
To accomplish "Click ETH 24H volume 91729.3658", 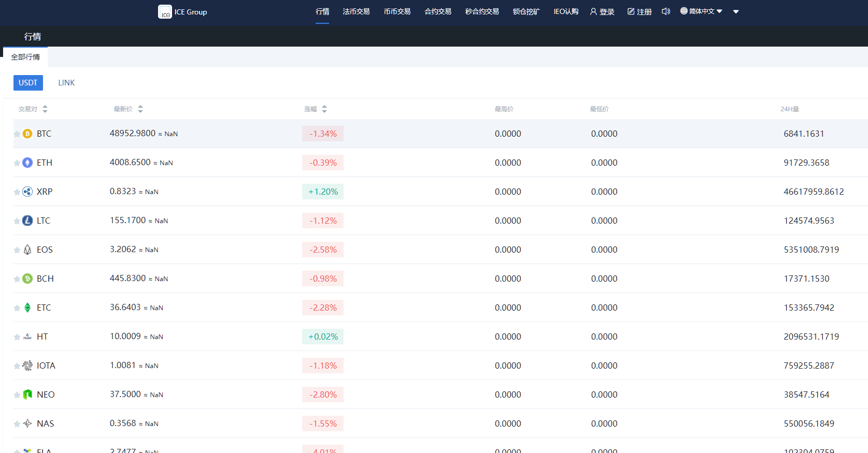I will pos(806,163).
